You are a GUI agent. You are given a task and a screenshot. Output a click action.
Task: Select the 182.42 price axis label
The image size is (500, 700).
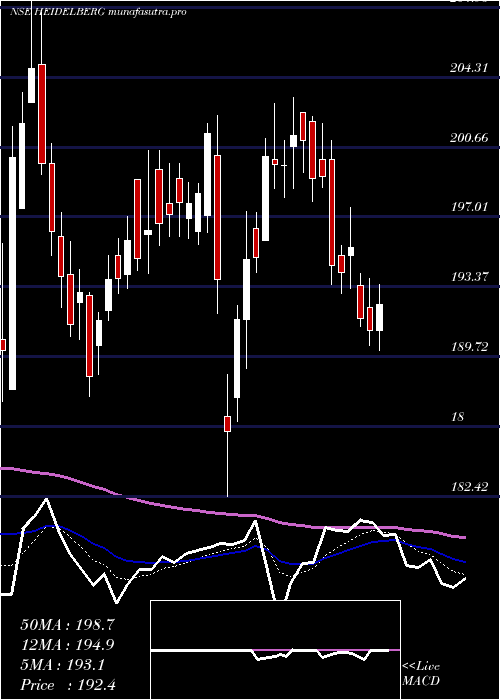pos(469,487)
